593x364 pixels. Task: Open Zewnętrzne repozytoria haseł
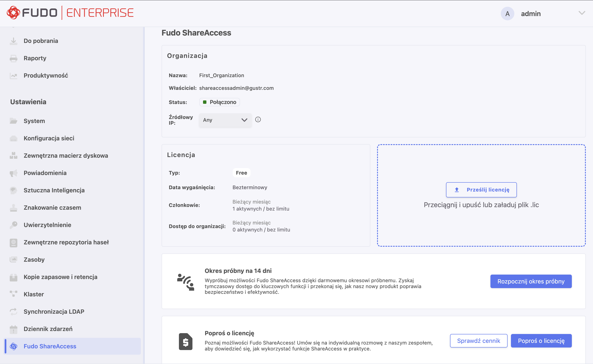click(66, 242)
